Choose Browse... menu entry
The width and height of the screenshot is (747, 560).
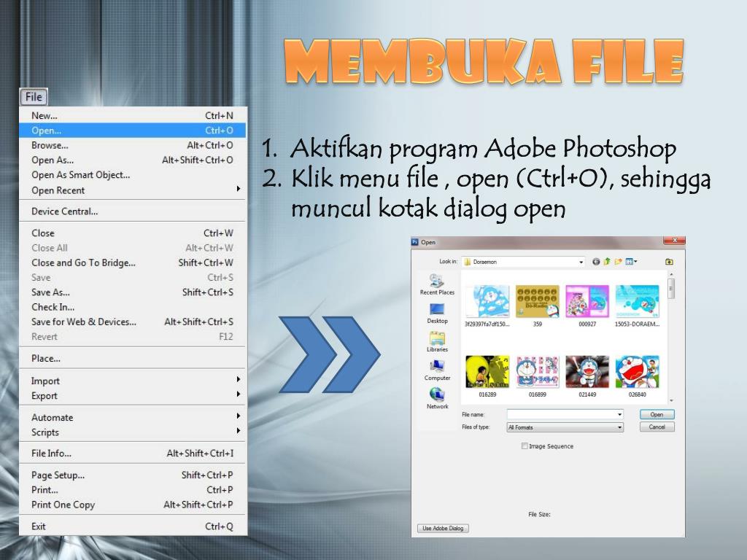click(x=133, y=145)
